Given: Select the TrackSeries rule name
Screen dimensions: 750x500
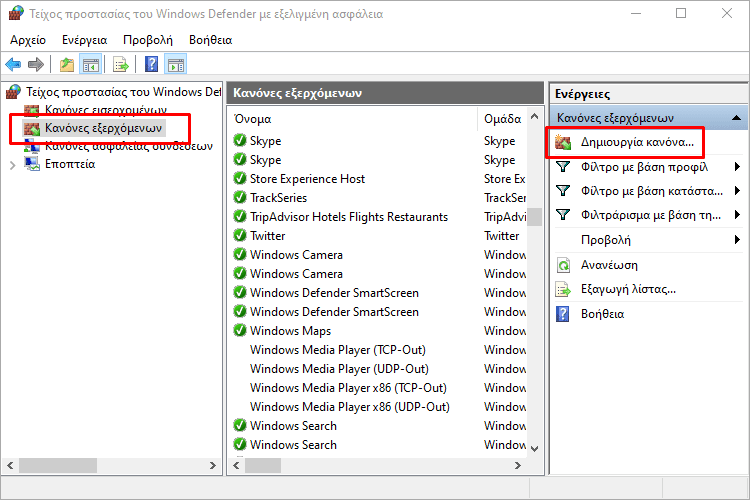Looking at the screenshot, I should [278, 198].
